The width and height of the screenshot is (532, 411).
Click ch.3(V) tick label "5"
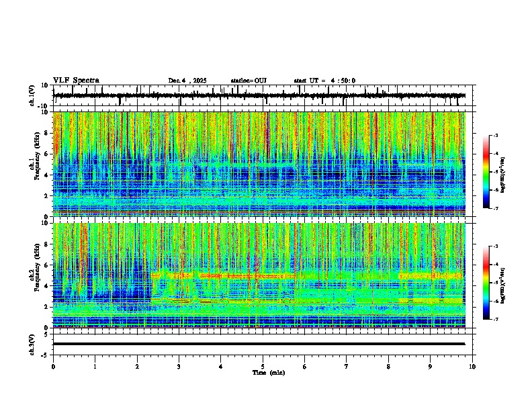point(47,334)
